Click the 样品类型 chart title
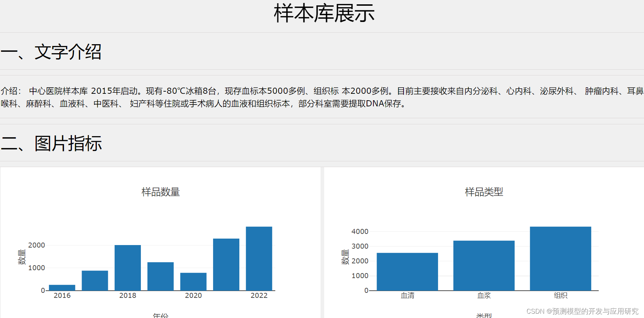The image size is (644, 318). 484,192
